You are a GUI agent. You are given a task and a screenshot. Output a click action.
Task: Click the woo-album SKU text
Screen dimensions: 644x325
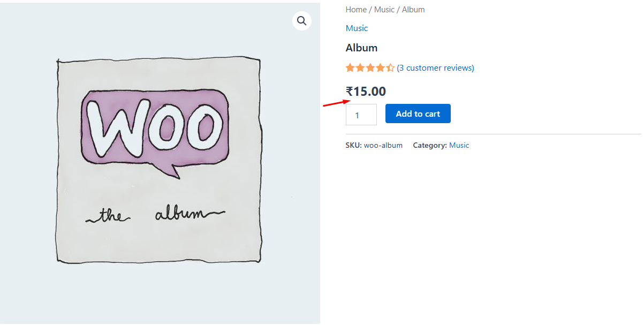[383, 145]
